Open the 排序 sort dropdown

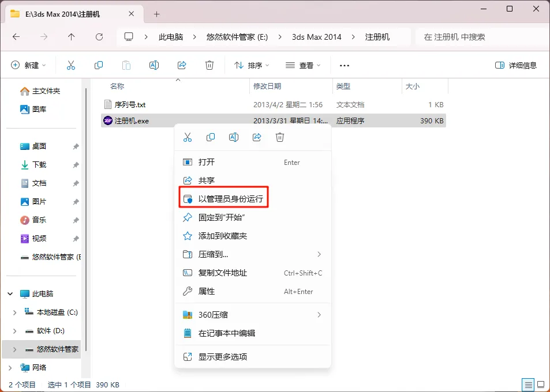point(252,65)
